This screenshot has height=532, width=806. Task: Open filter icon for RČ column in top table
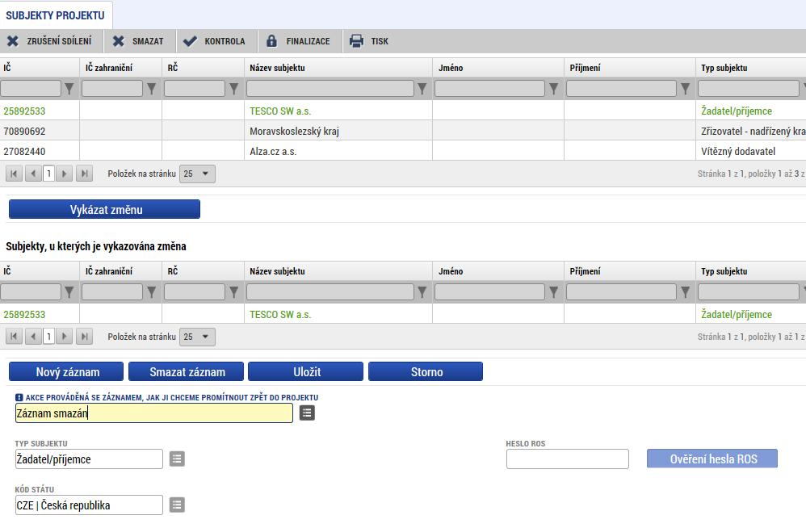point(234,89)
